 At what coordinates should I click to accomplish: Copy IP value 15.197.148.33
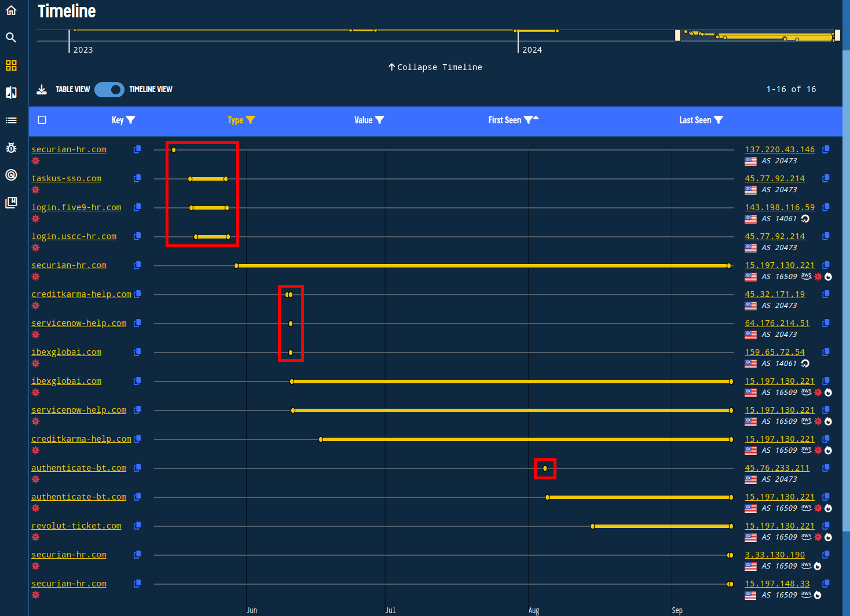pyautogui.click(x=826, y=584)
